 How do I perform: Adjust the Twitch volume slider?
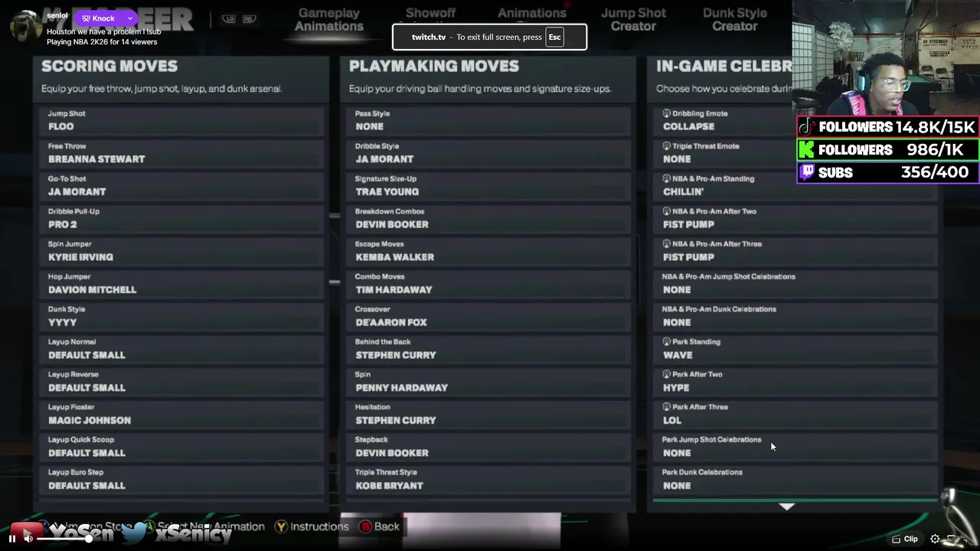tap(65, 539)
